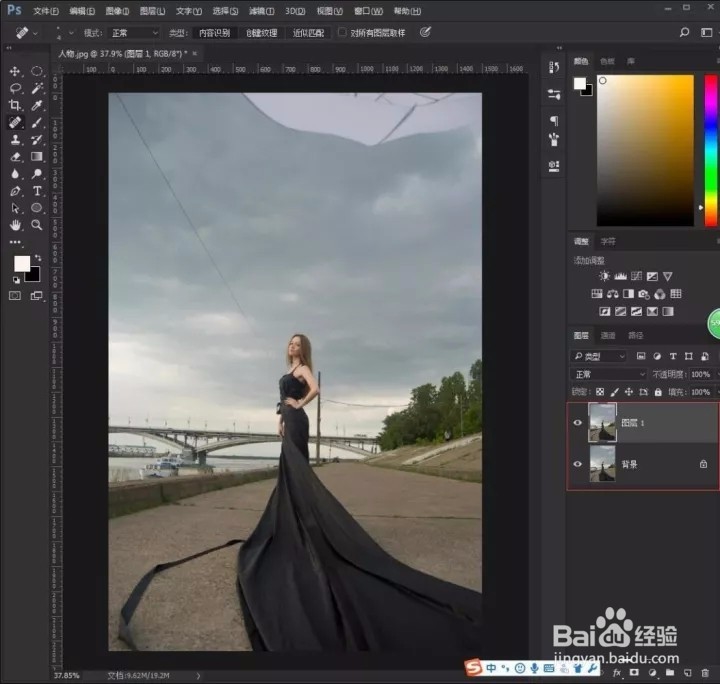Collapse the tools panel double arrow
This screenshot has width=720, height=684.
[9, 48]
